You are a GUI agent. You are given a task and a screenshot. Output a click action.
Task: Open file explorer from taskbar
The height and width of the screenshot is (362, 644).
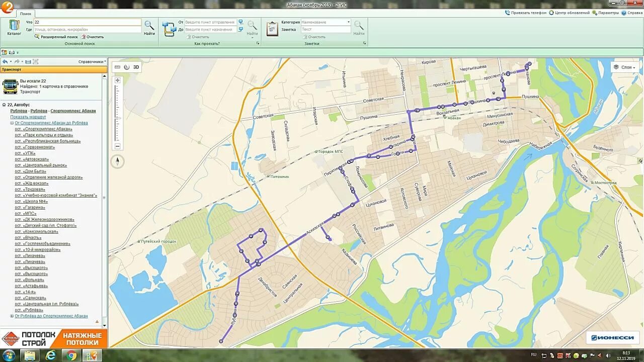click(30, 355)
